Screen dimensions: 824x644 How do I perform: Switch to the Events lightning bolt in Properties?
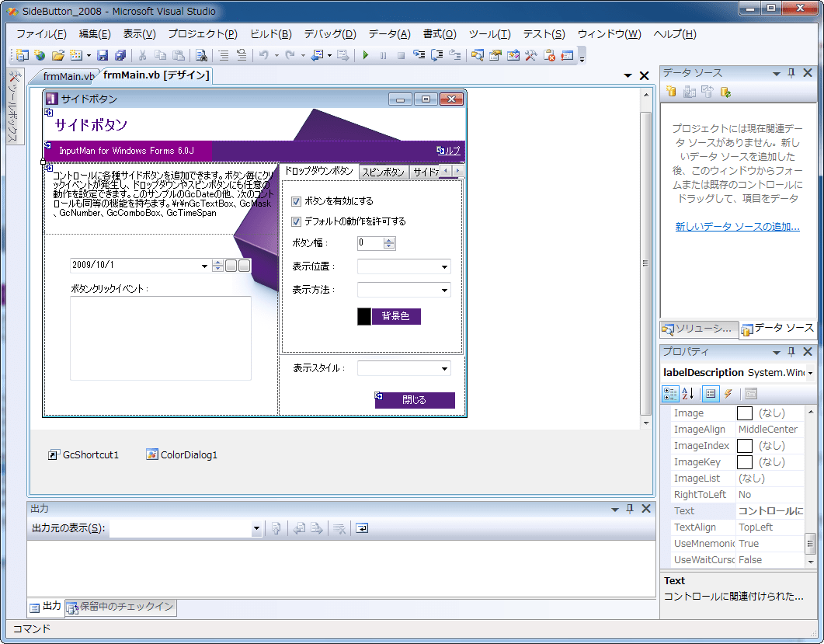point(728,394)
